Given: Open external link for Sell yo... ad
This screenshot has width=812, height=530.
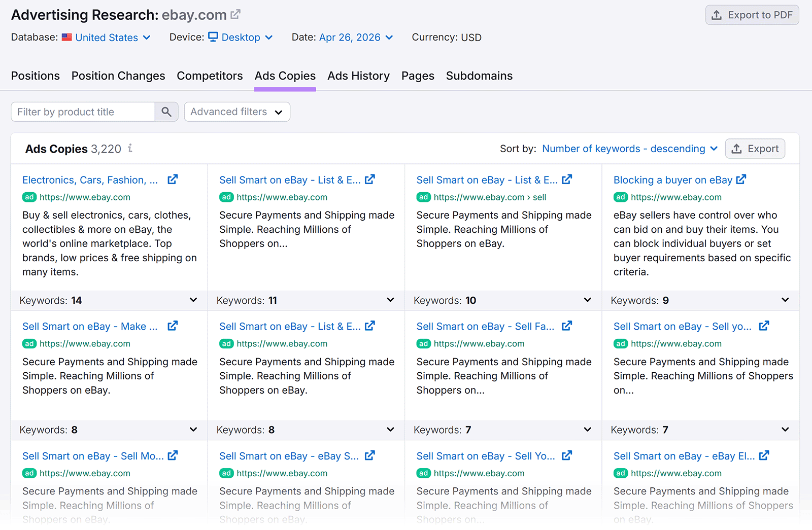Looking at the screenshot, I should [764, 326].
